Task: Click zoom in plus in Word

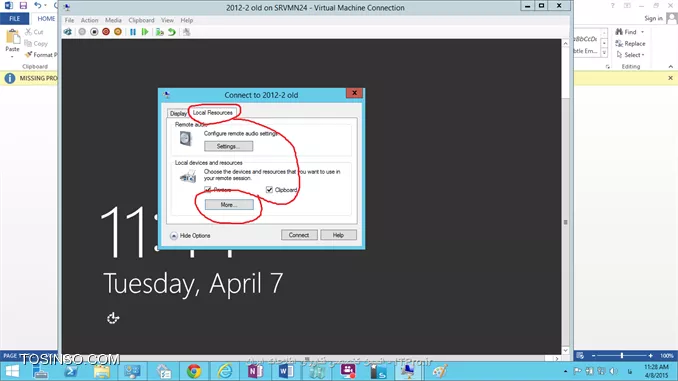Action: pyautogui.click(x=650, y=355)
